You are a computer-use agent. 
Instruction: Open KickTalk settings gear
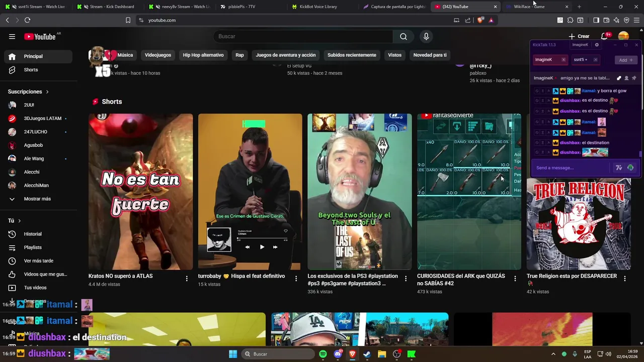pos(597,45)
